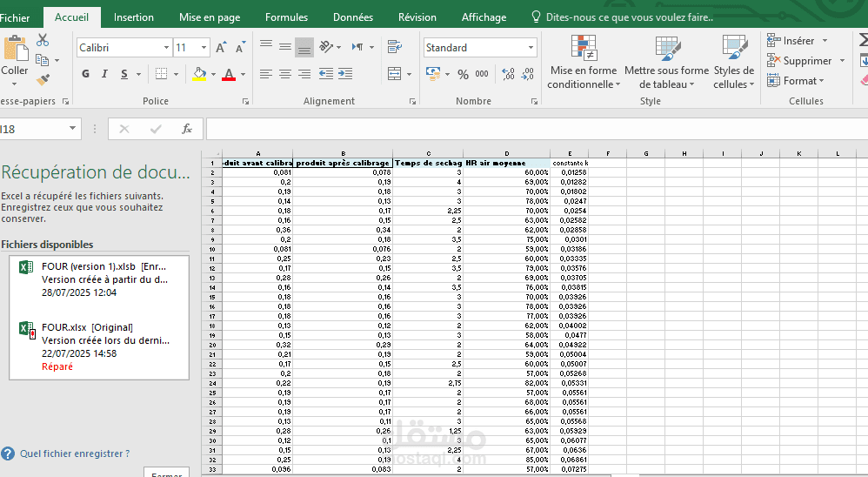The width and height of the screenshot is (868, 477).
Task: Click Supprimer cells button
Action: (806, 60)
